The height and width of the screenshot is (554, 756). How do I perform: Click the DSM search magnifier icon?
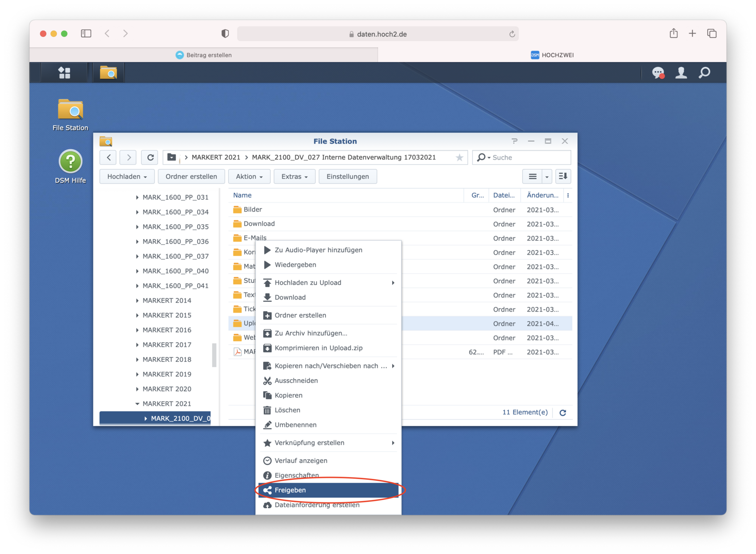coord(704,72)
